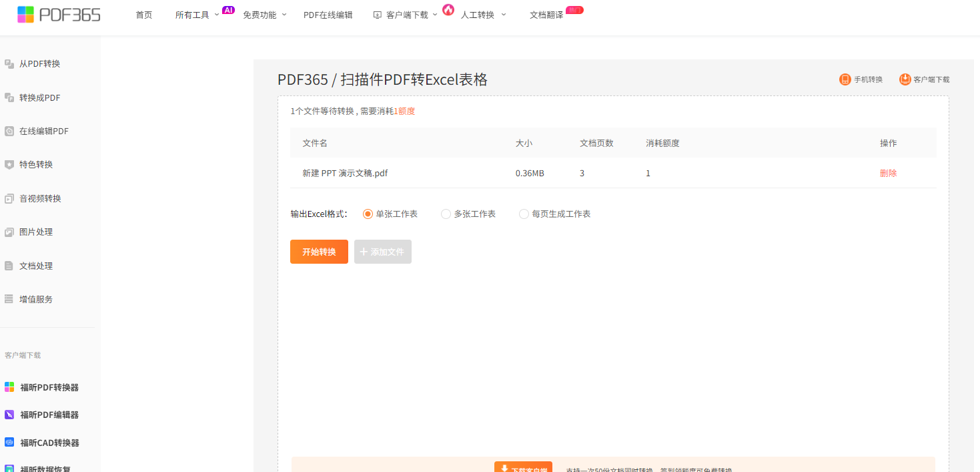Click the 转换成PDF sidebar icon

click(x=9, y=98)
